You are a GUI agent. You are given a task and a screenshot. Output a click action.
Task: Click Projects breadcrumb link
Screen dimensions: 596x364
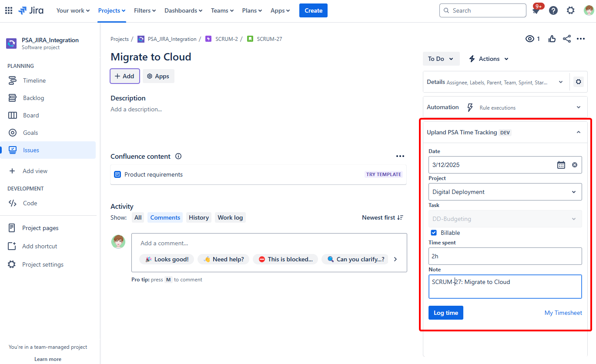point(120,39)
